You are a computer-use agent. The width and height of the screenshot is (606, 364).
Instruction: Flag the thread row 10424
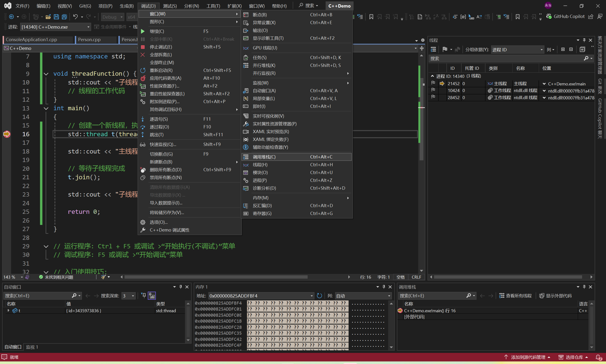(x=433, y=90)
